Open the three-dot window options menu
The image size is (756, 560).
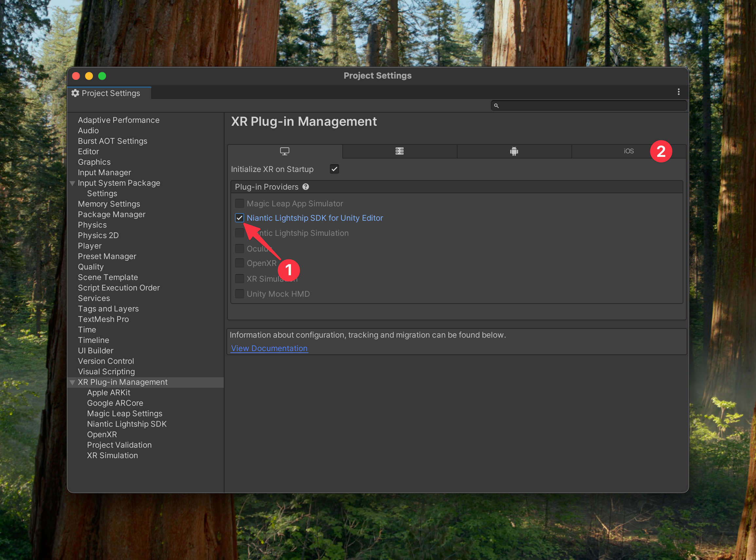678,92
